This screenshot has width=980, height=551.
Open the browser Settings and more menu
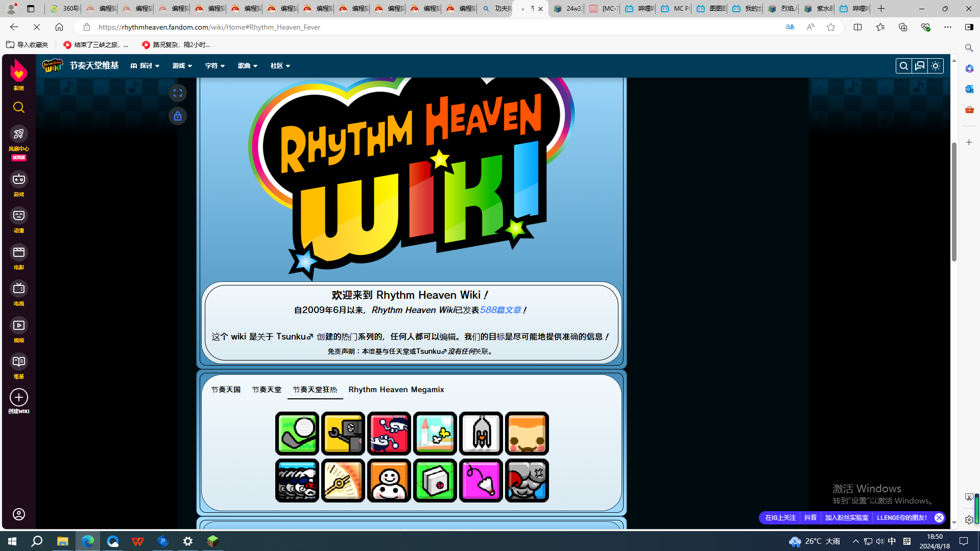click(948, 27)
